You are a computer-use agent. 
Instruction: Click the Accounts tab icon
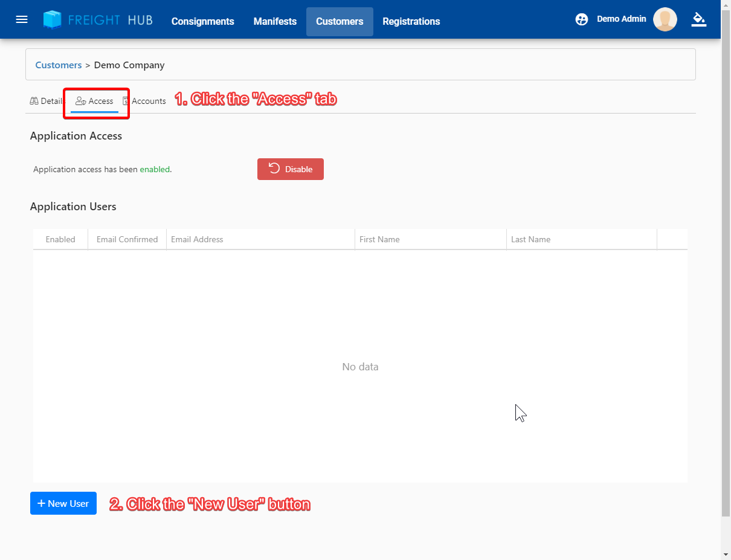(x=126, y=101)
